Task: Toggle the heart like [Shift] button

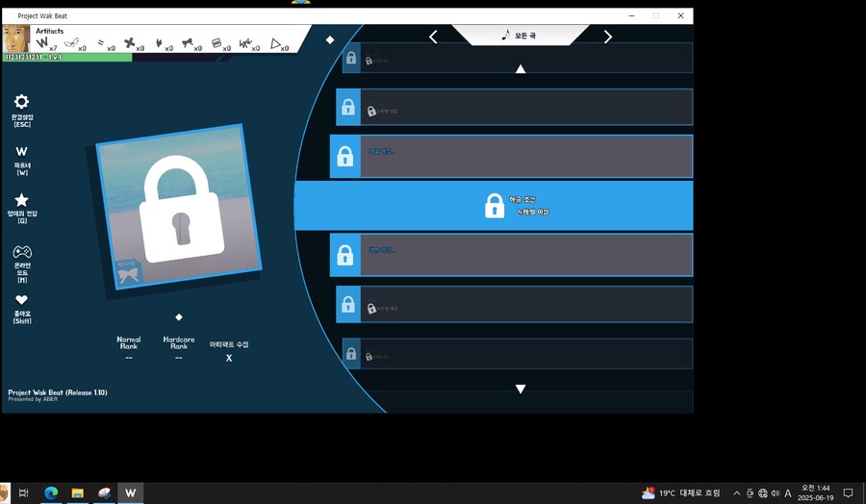Action: click(x=21, y=300)
